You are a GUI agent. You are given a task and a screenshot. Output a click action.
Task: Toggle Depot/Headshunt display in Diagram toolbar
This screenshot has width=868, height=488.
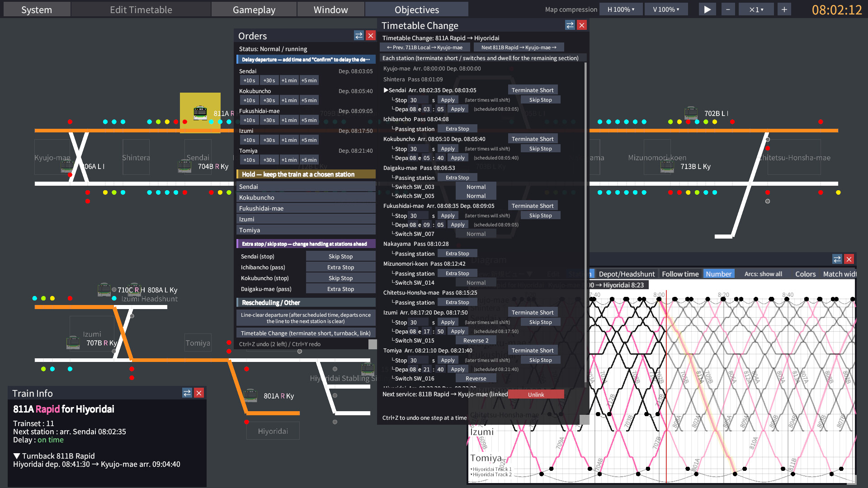[627, 274]
